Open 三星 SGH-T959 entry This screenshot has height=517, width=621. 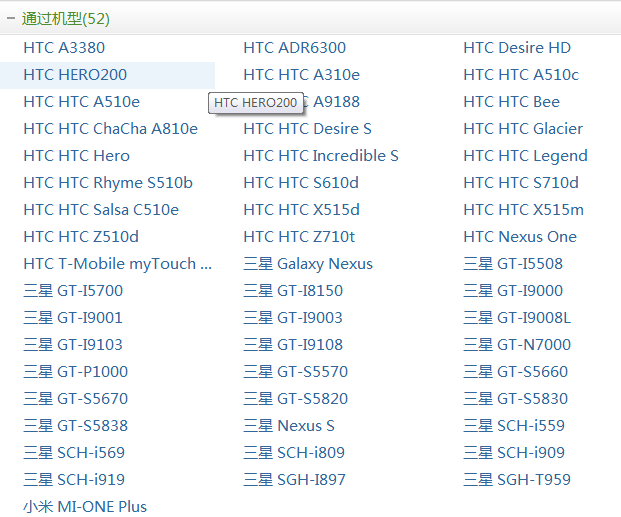click(x=517, y=479)
